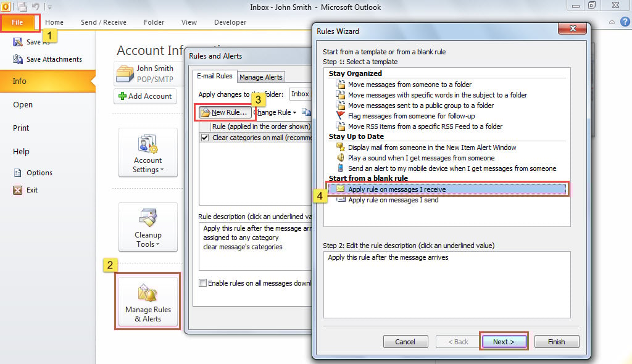Click the Exit icon in backstage menu
This screenshot has height=364, width=632.
point(18,190)
